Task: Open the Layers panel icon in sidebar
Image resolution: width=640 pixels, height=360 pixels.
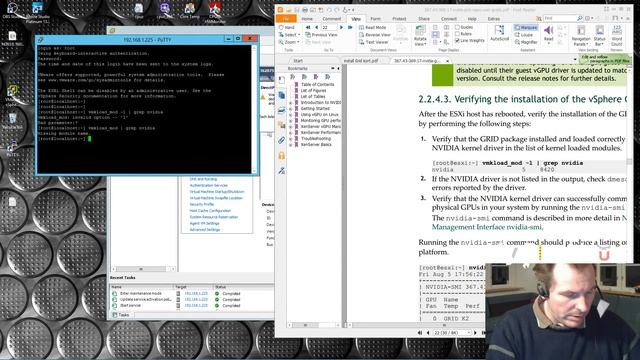Action: [282, 110]
